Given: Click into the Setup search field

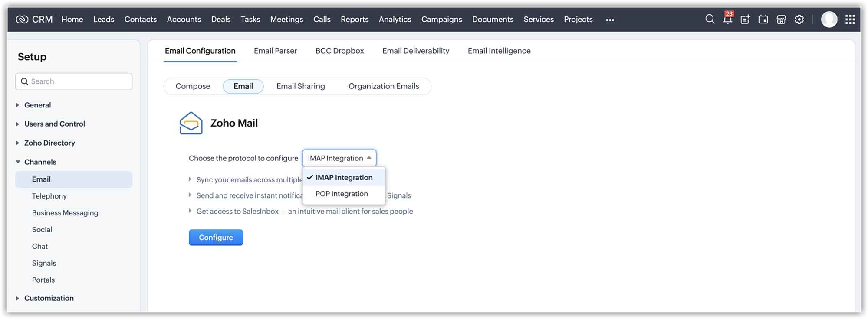Looking at the screenshot, I should pyautogui.click(x=74, y=81).
